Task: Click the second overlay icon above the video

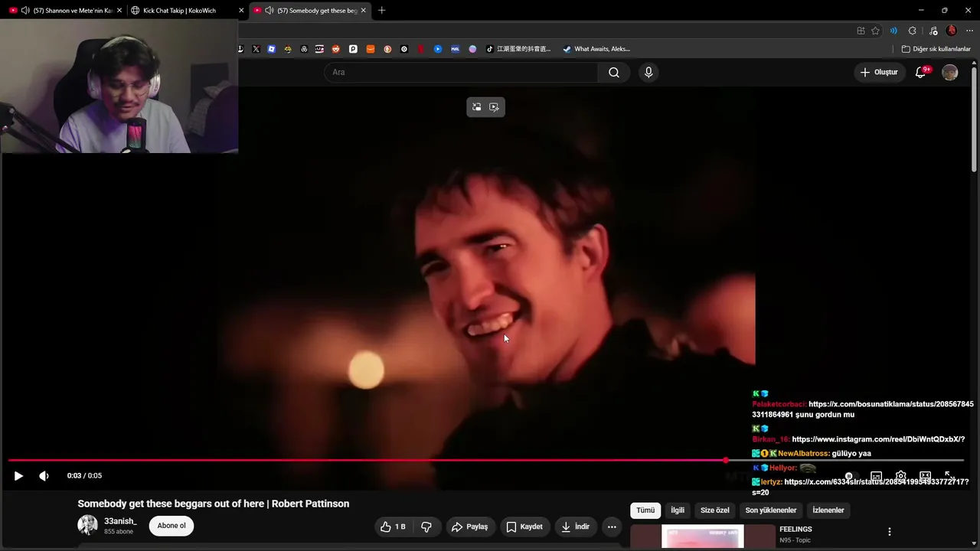Action: (495, 107)
